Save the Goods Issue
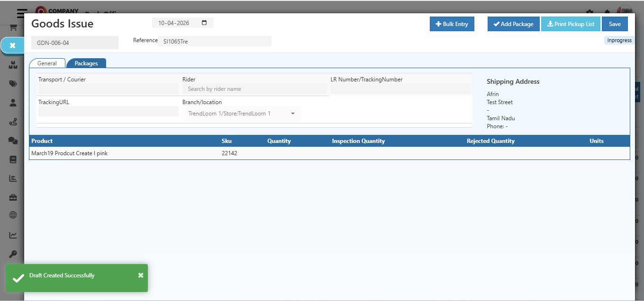Image resolution: width=644 pixels, height=301 pixels. tap(615, 24)
